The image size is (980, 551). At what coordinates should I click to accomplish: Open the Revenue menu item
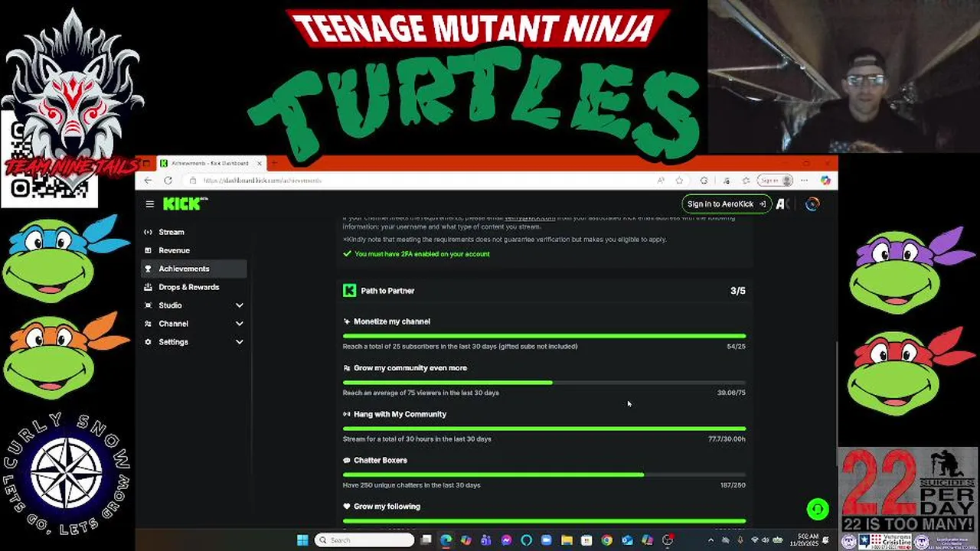pyautogui.click(x=194, y=250)
